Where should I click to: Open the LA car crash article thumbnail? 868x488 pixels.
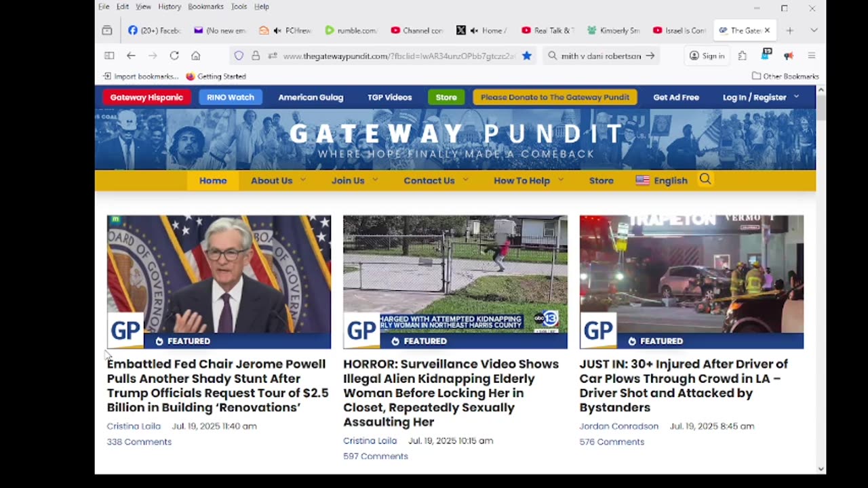691,282
